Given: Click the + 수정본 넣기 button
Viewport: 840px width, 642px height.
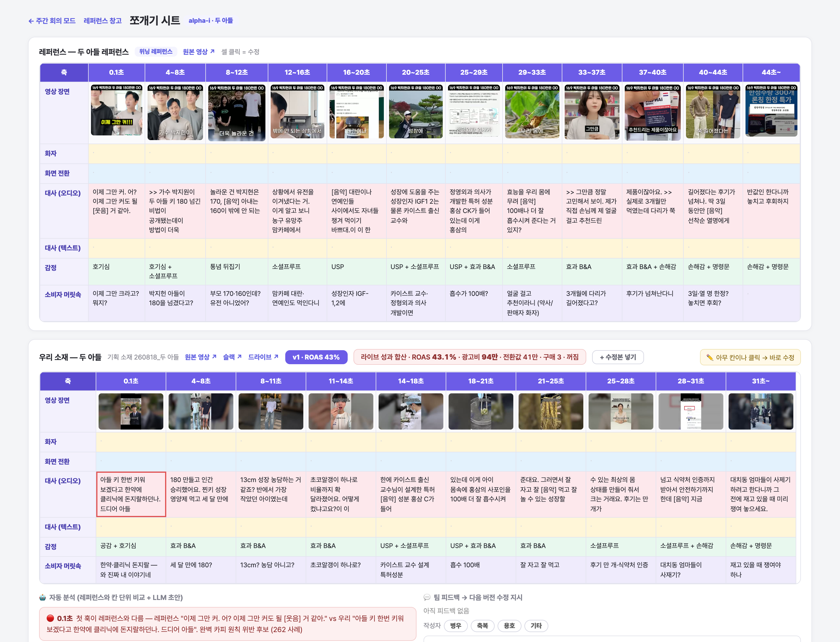Looking at the screenshot, I should 618,357.
